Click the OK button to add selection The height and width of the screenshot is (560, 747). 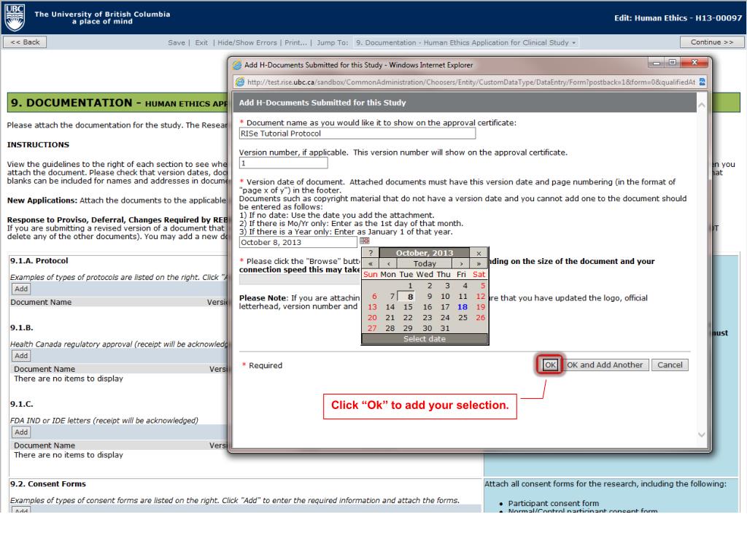(x=550, y=365)
